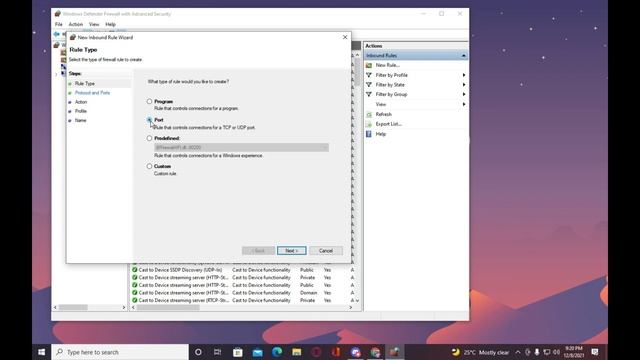Open Mail app from taskbar

coord(257,352)
